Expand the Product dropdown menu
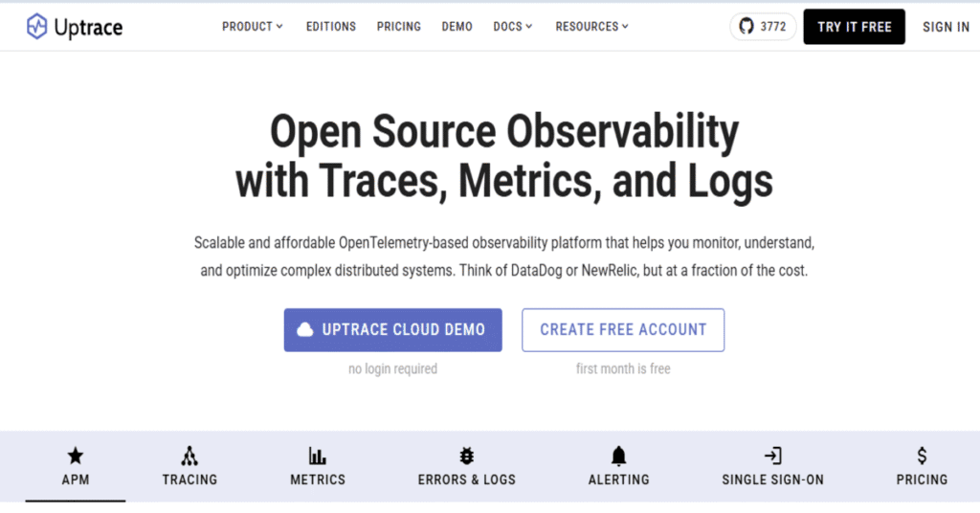980x513 pixels. tap(253, 26)
